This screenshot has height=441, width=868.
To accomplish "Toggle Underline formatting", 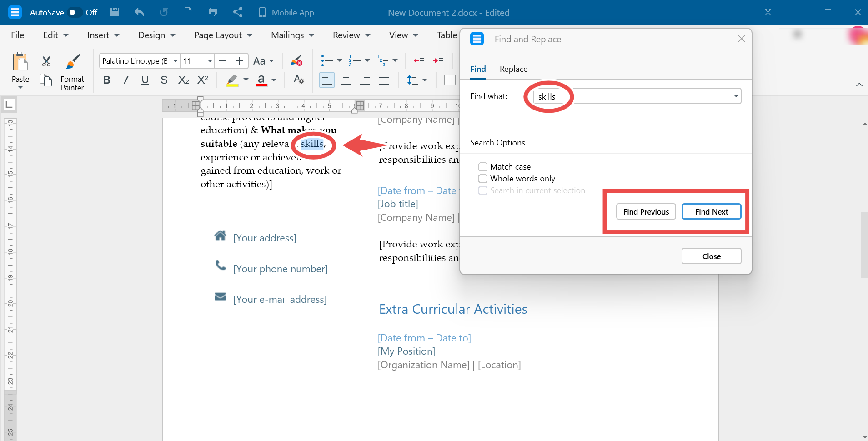I will [x=145, y=80].
